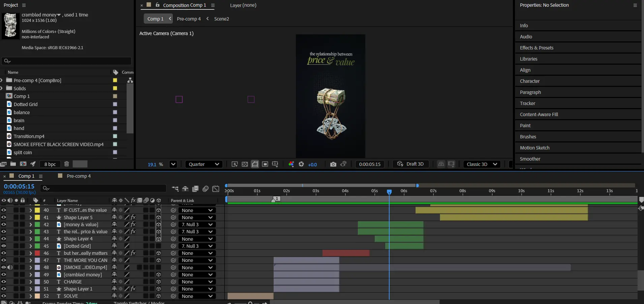This screenshot has width=644, height=304.
Task: Click the Composition Mini-Flowchart icon
Action: (x=175, y=189)
